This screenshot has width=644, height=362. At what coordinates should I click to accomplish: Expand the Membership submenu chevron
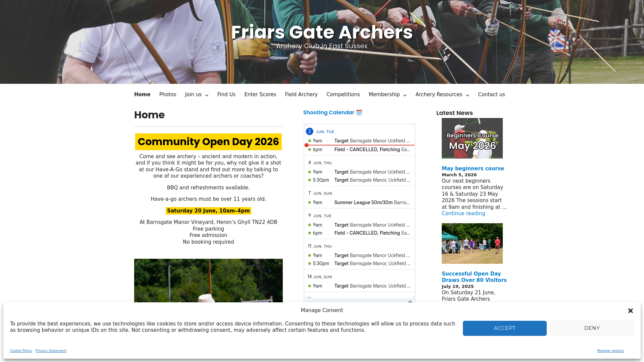405,95
